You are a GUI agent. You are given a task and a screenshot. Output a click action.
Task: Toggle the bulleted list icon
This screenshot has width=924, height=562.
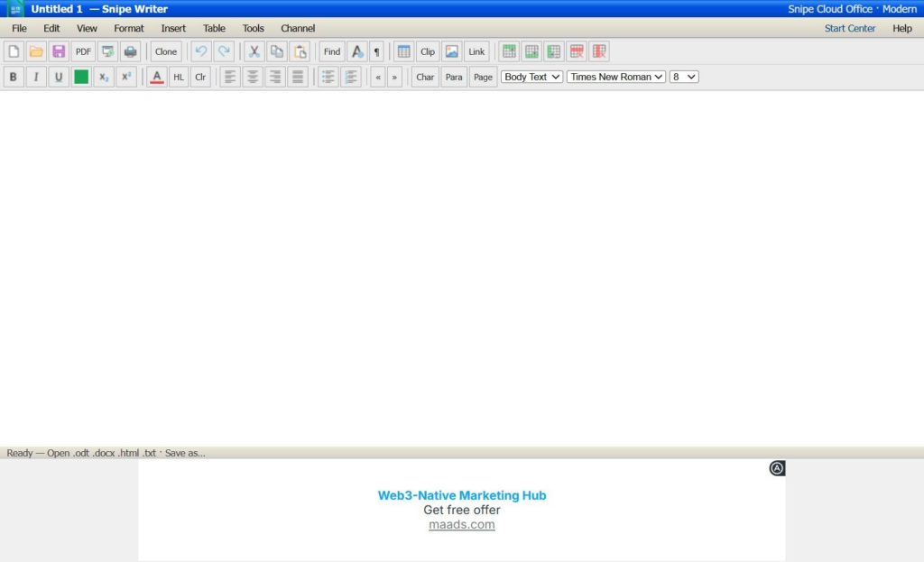(x=328, y=77)
